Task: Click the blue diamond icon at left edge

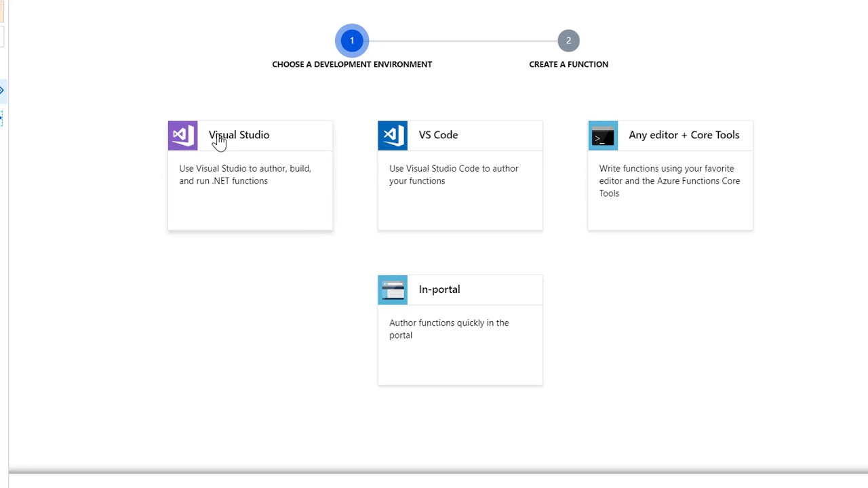Action: (x=2, y=90)
